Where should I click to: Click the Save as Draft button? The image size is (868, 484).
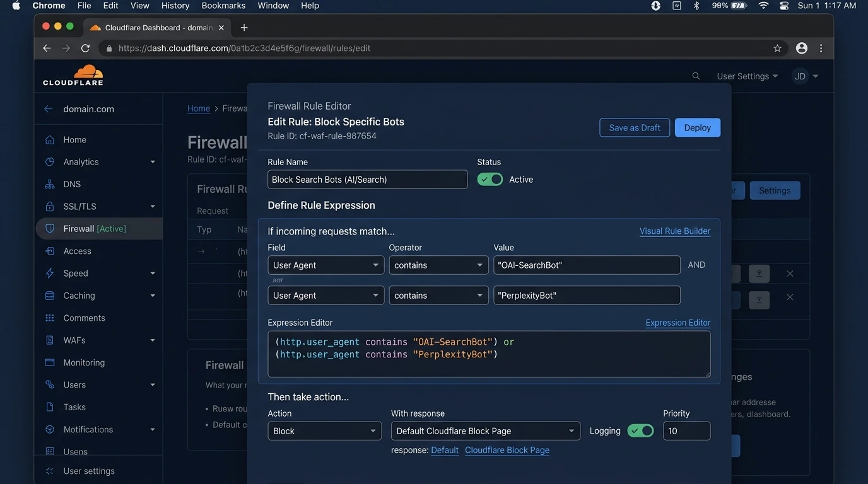coord(635,127)
